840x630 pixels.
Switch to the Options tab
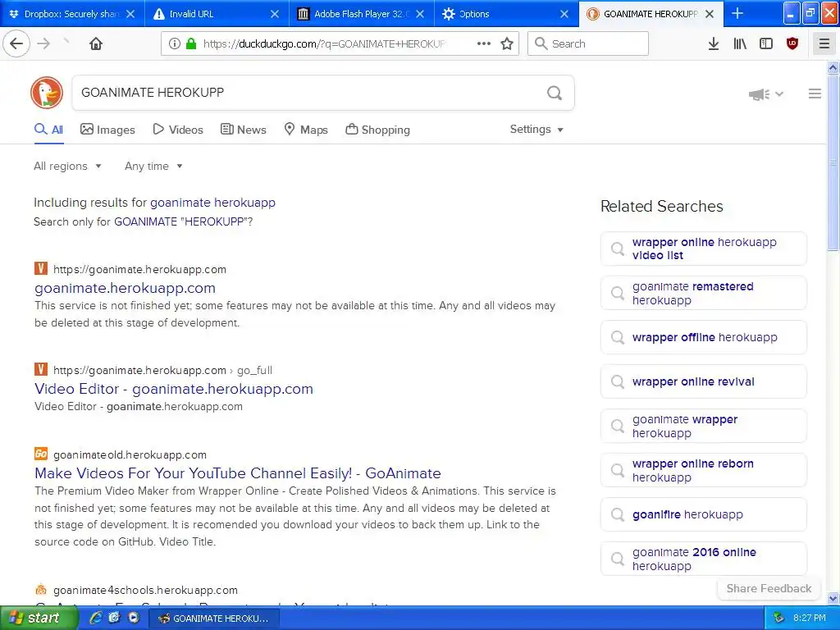tap(498, 14)
